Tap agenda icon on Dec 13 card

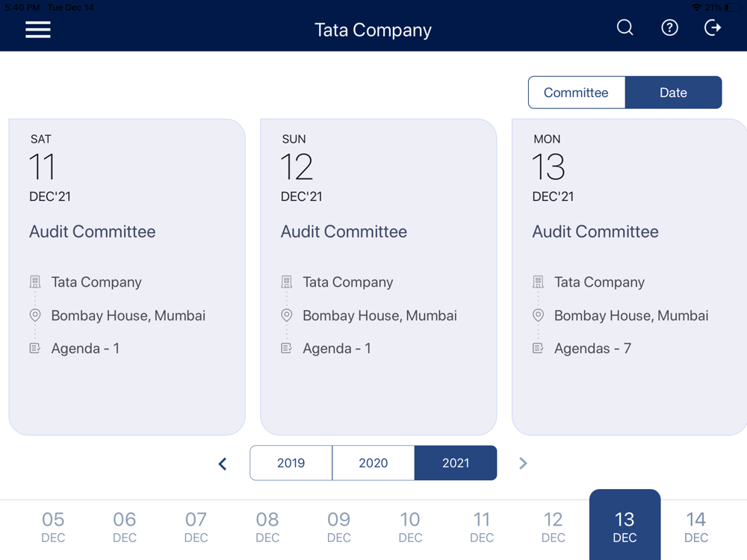click(x=538, y=348)
